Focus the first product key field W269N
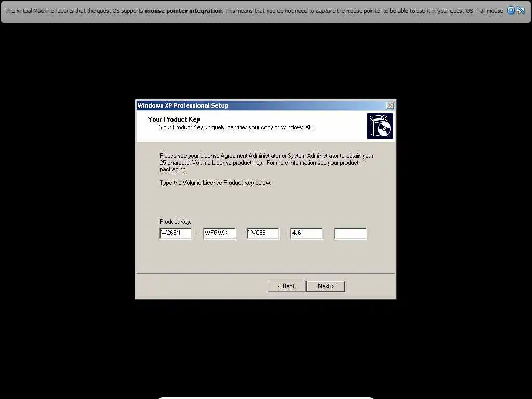 [x=176, y=233]
